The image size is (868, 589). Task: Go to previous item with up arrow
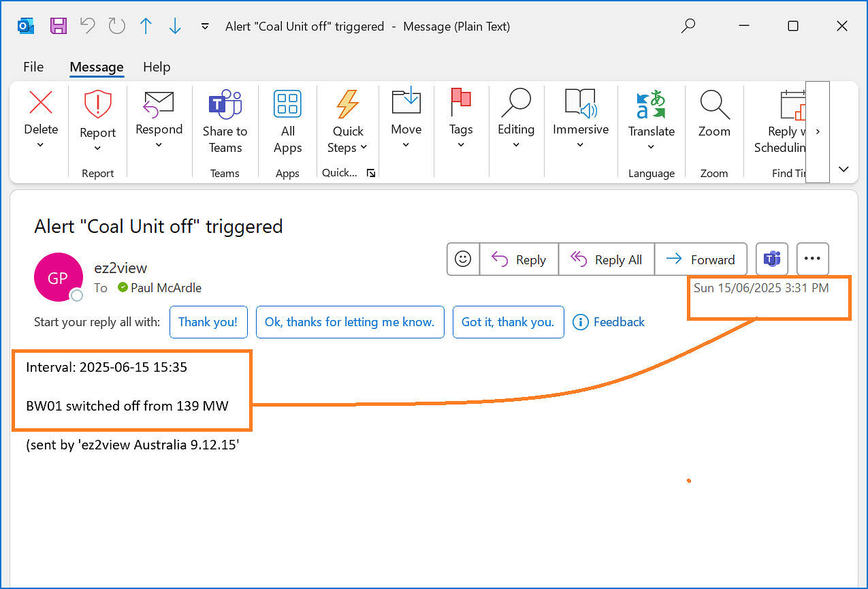point(146,26)
